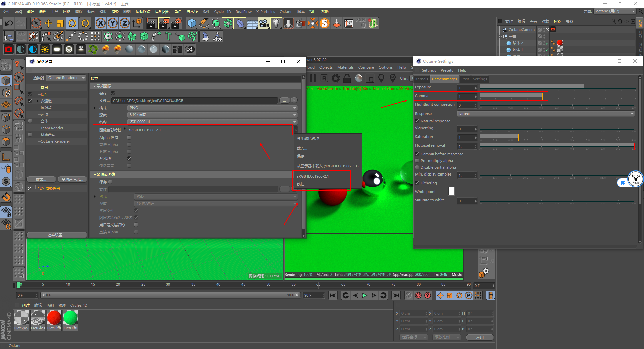
Task: Click the file path browse button
Action: click(x=285, y=100)
